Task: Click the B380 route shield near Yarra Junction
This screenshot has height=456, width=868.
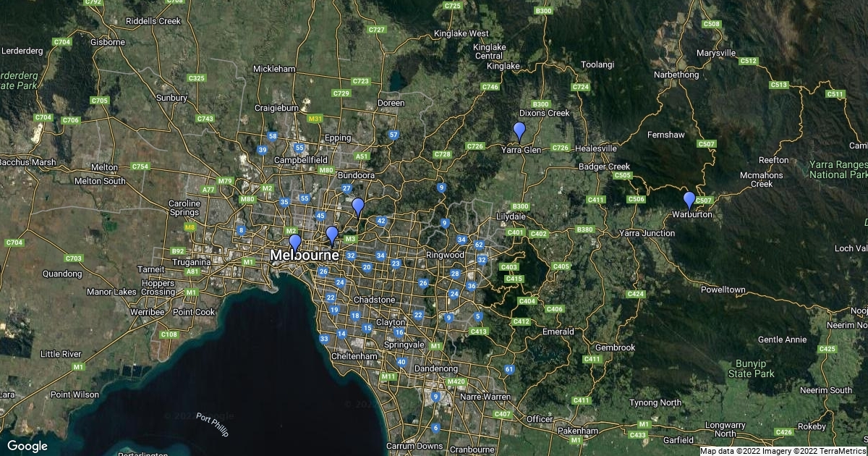Action: 584,229
